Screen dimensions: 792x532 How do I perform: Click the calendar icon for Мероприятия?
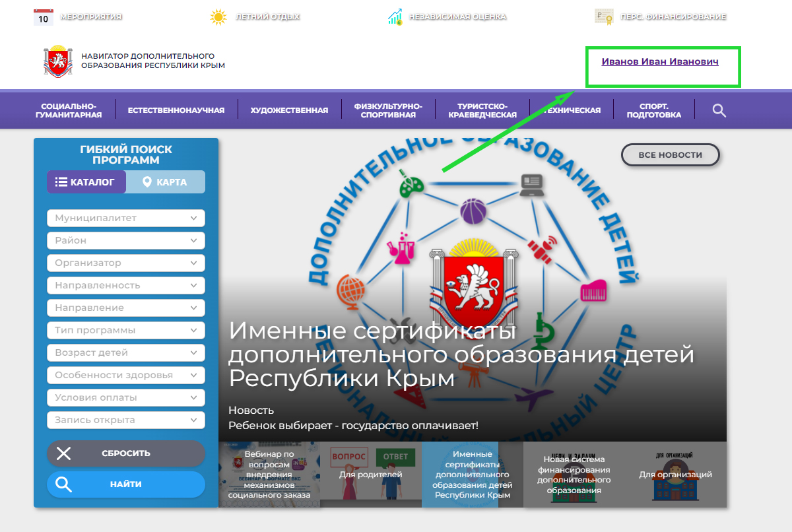43,17
